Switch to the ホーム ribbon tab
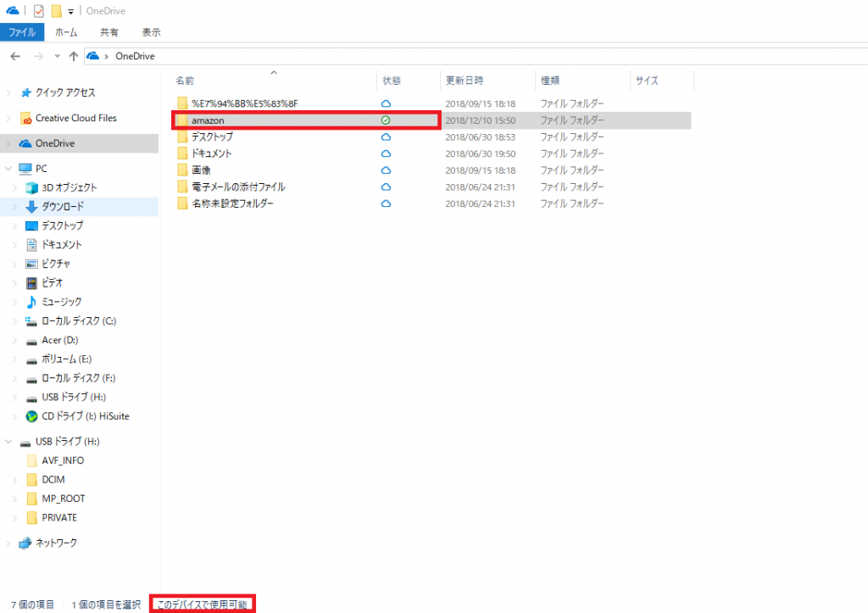868x613 pixels. tap(66, 32)
